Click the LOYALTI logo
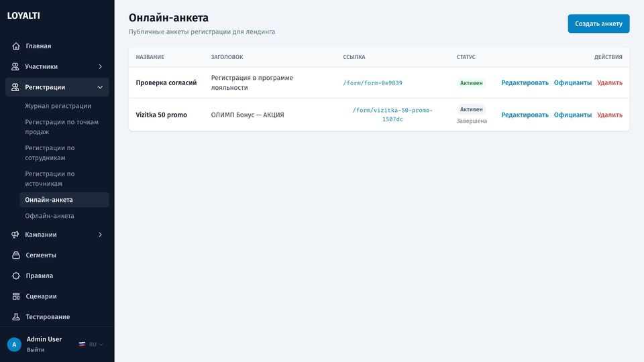 click(x=23, y=15)
